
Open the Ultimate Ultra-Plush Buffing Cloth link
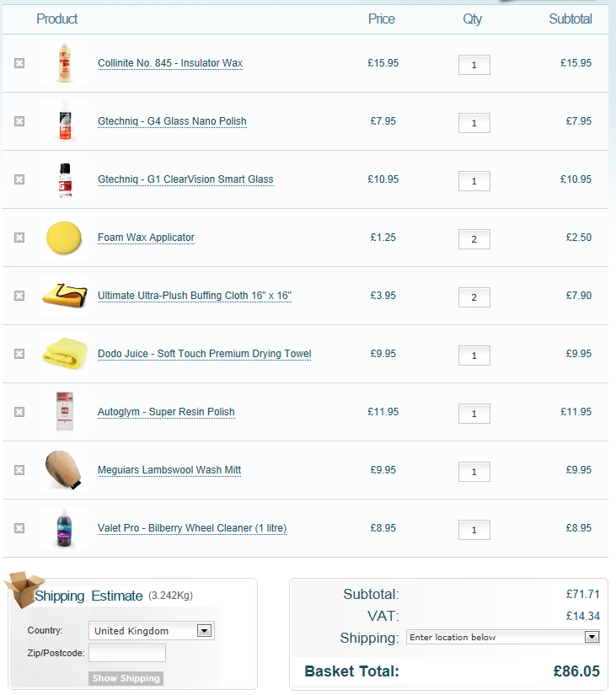pos(195,296)
